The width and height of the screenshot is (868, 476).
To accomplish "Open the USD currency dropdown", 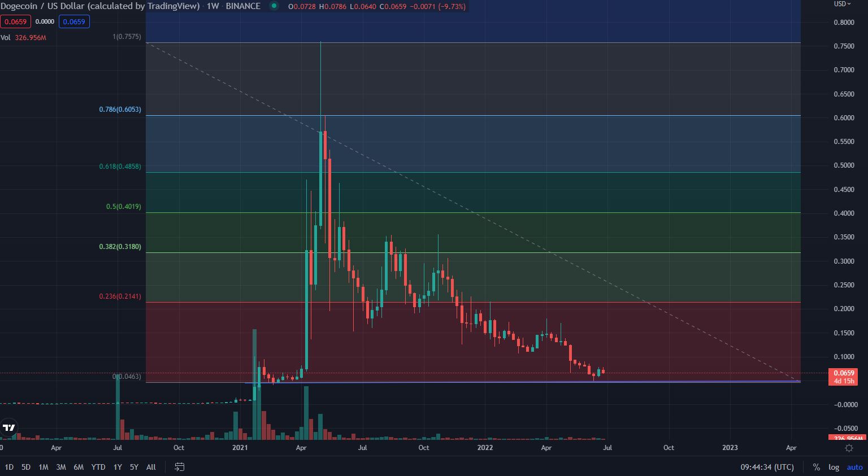I will click(842, 4).
